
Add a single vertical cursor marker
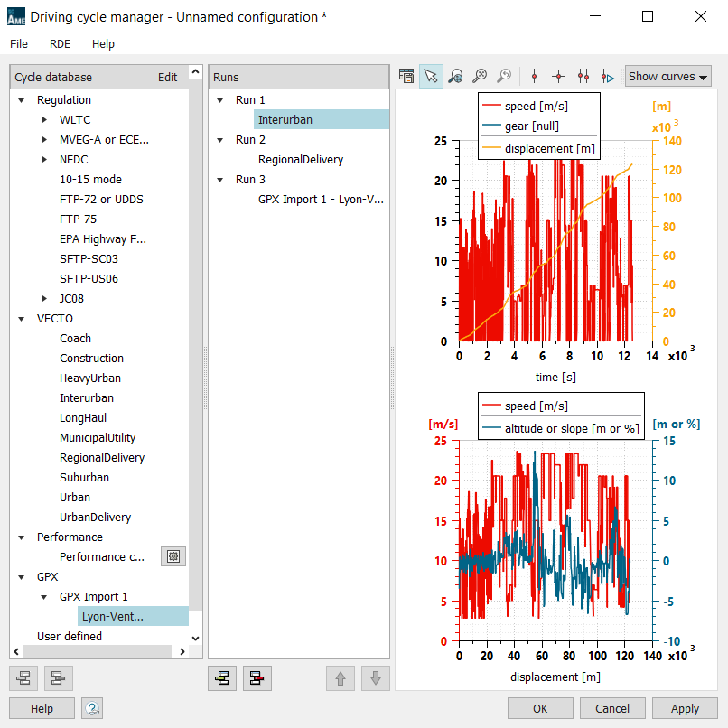[x=534, y=76]
